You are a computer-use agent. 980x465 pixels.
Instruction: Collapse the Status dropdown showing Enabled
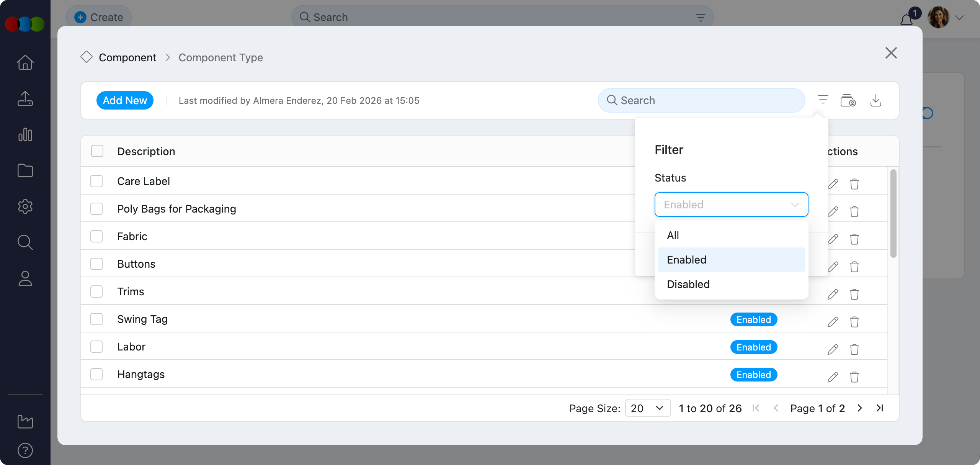point(731,205)
